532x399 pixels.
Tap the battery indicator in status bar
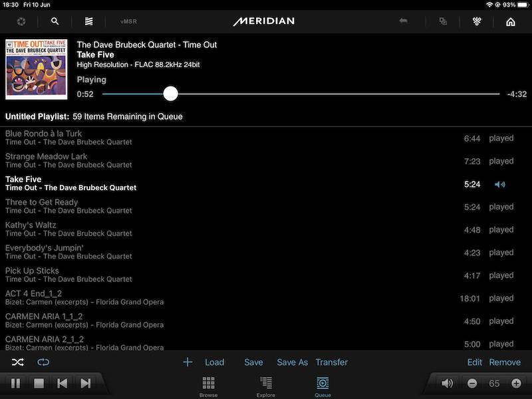[x=524, y=5]
